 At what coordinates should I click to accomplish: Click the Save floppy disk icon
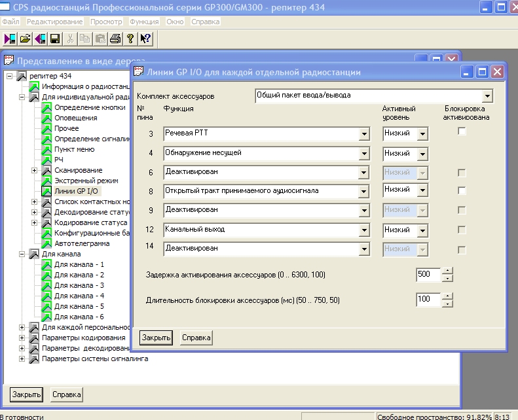pyautogui.click(x=55, y=39)
